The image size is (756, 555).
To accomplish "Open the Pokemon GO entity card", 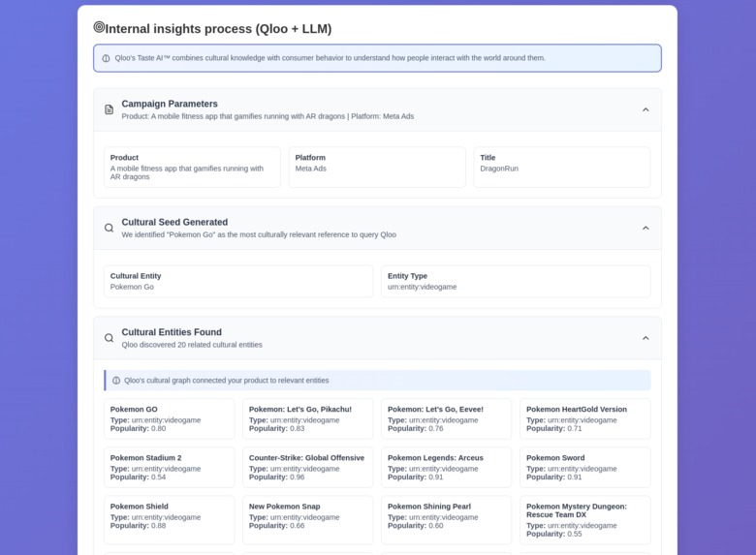I will point(170,418).
